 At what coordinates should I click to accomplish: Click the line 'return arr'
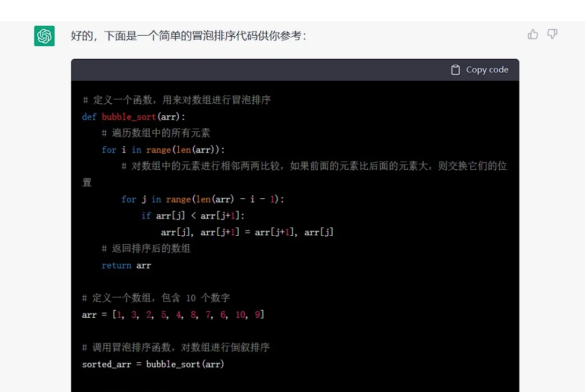[x=126, y=265]
